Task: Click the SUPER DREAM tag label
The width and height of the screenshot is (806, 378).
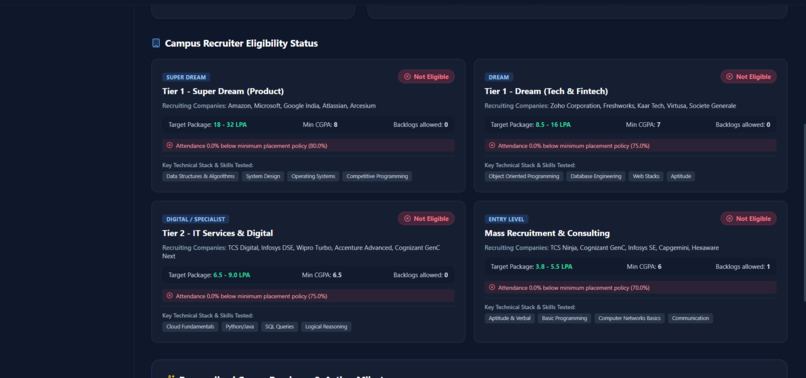Action: 186,77
